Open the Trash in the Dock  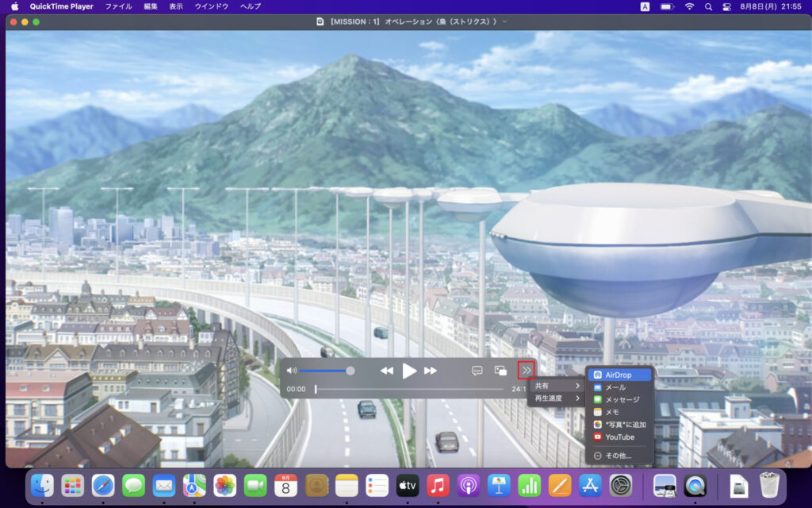point(769,486)
